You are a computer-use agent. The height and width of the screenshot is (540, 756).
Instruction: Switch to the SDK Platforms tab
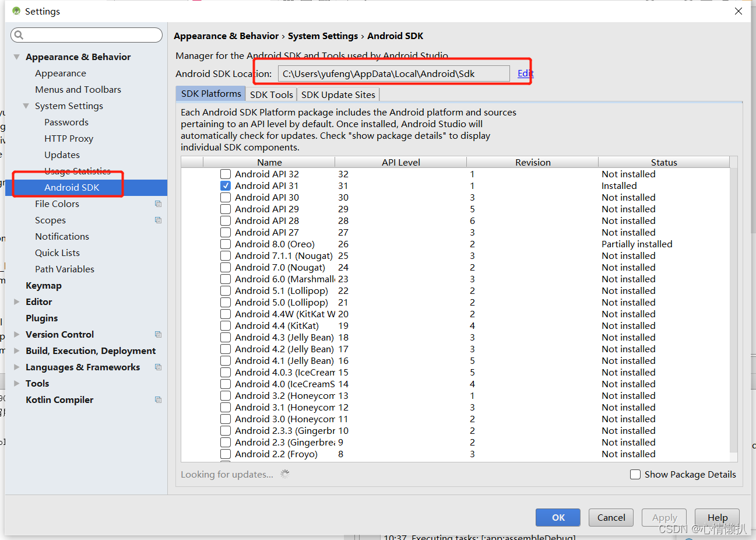click(x=211, y=94)
